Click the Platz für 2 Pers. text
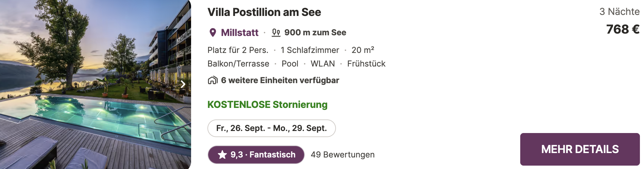644x169 pixels. [x=238, y=50]
